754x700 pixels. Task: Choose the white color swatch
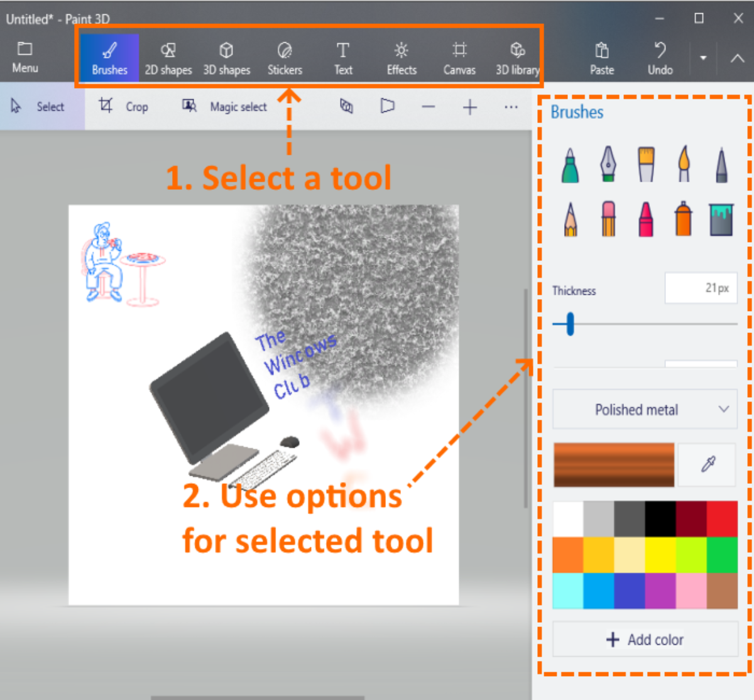click(x=568, y=519)
